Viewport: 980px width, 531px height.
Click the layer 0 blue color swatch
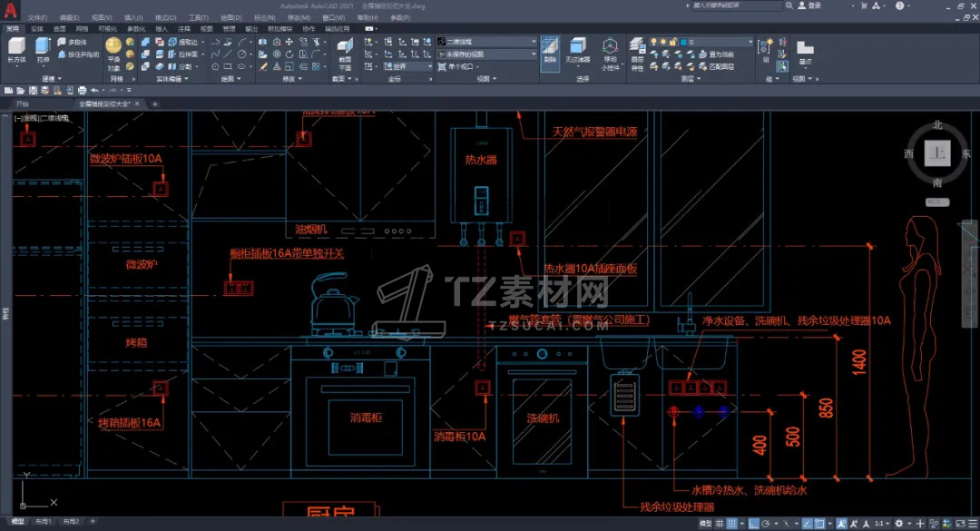(684, 42)
